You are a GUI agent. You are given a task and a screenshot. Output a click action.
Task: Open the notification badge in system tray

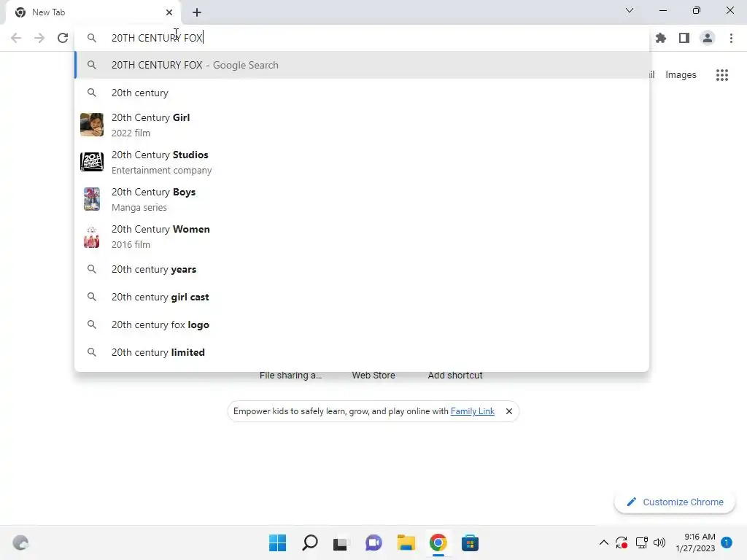[727, 542]
